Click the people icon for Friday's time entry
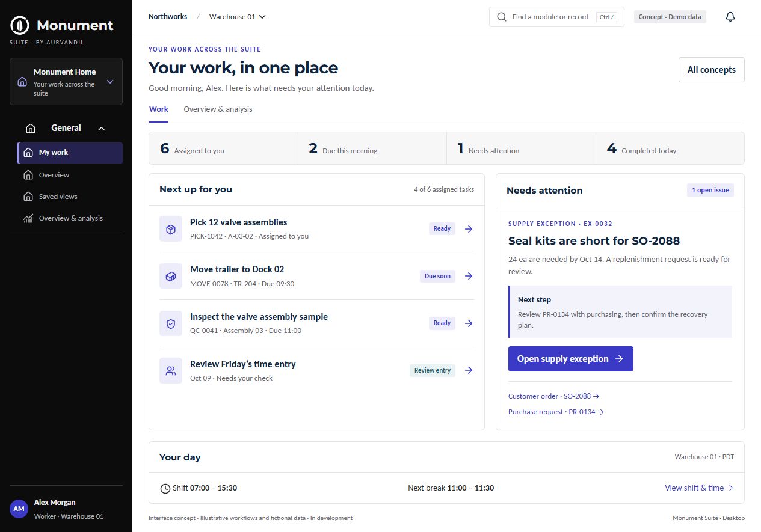This screenshot has height=532, width=761. pos(171,371)
